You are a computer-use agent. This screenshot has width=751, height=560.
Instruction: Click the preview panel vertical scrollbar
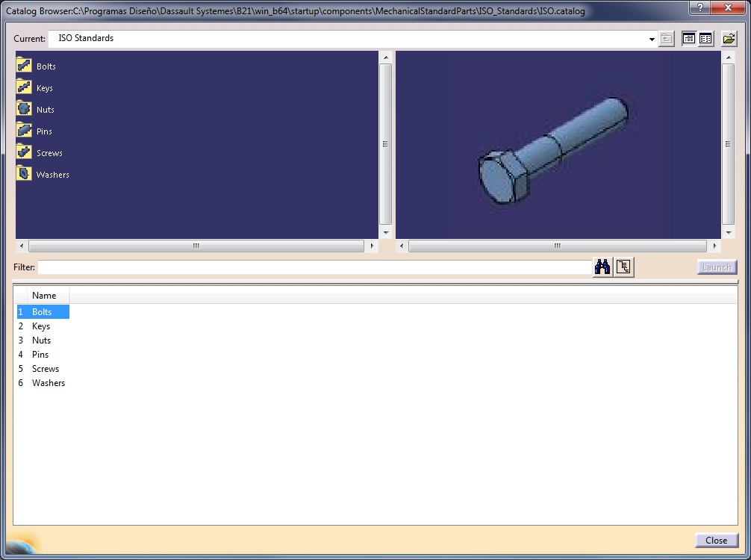pos(729,144)
